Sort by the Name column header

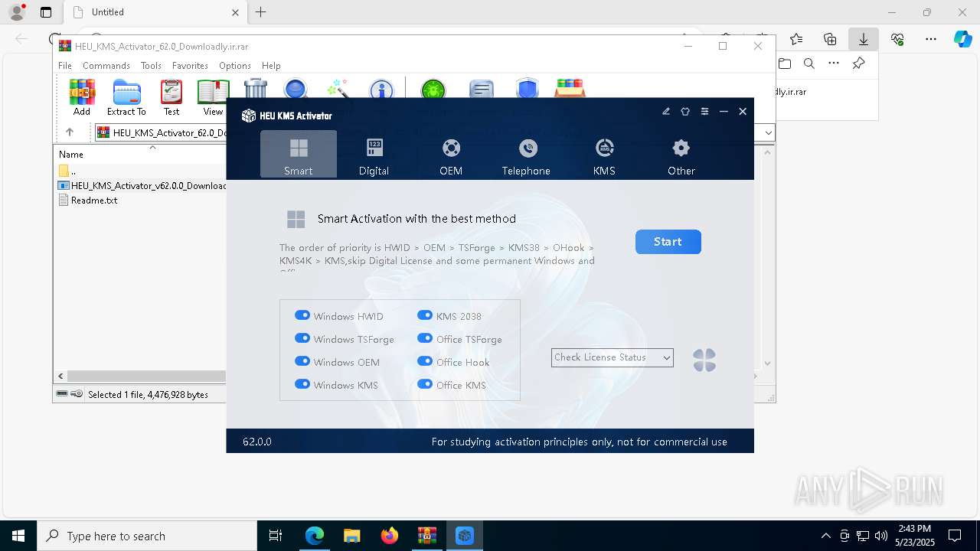click(71, 154)
